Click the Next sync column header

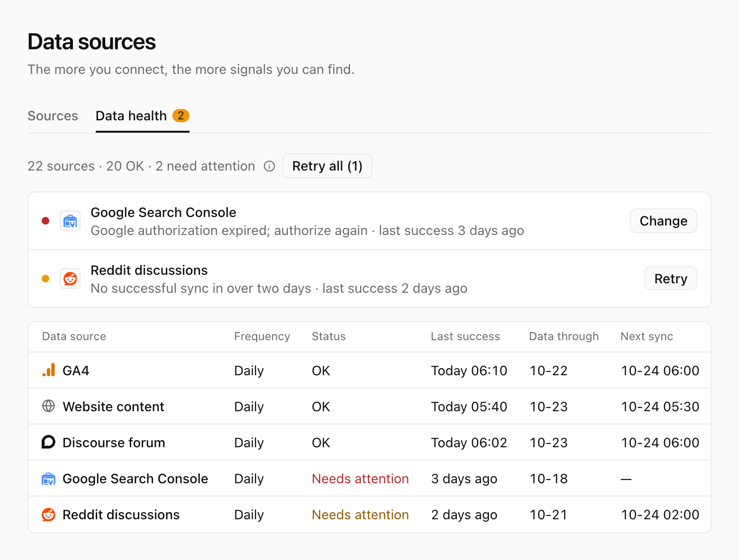click(647, 336)
